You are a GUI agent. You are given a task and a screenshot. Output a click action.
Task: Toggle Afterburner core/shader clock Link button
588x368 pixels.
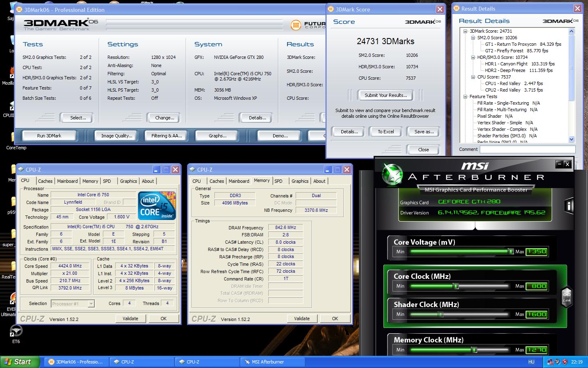point(567,297)
